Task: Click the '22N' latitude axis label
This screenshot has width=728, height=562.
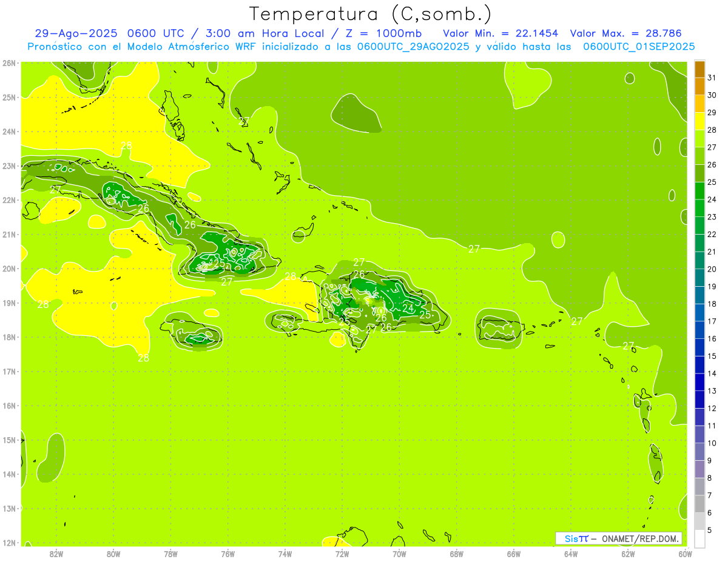Action: coord(9,200)
